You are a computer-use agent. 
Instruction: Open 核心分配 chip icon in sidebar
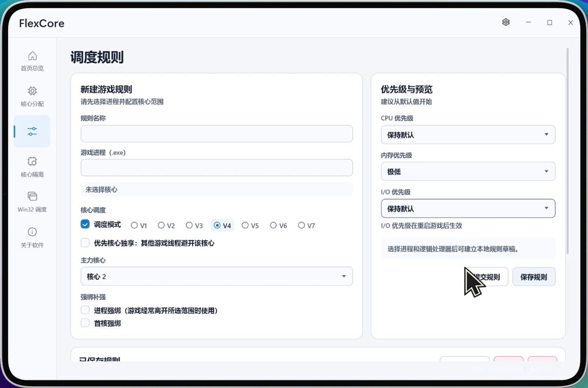[32, 91]
